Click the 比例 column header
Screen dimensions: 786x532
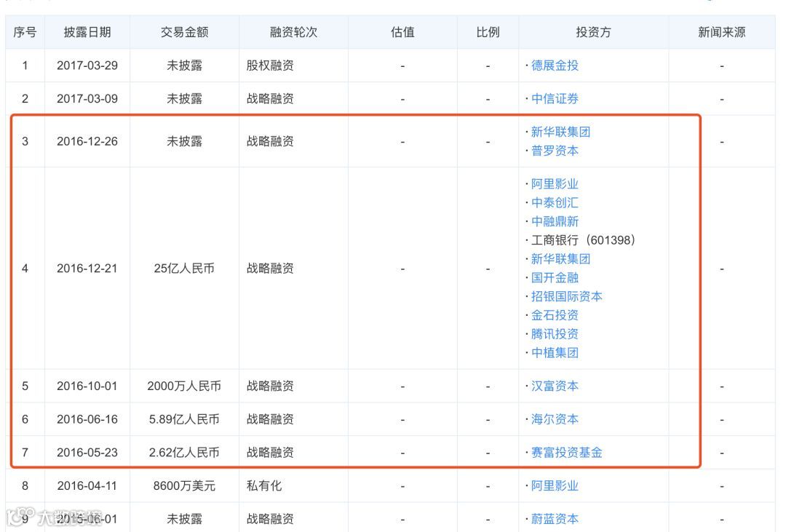(488, 32)
